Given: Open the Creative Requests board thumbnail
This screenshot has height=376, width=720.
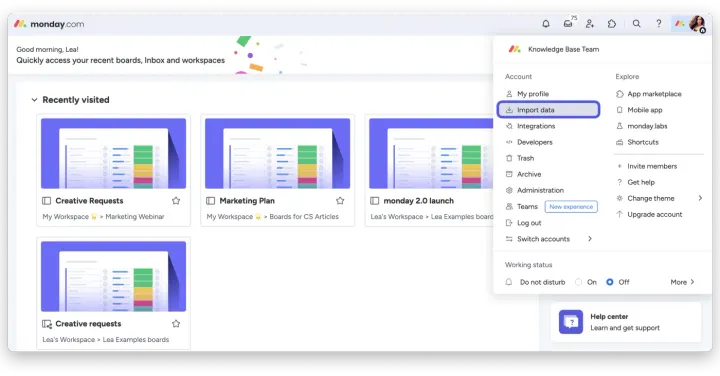Looking at the screenshot, I should 113,153.
